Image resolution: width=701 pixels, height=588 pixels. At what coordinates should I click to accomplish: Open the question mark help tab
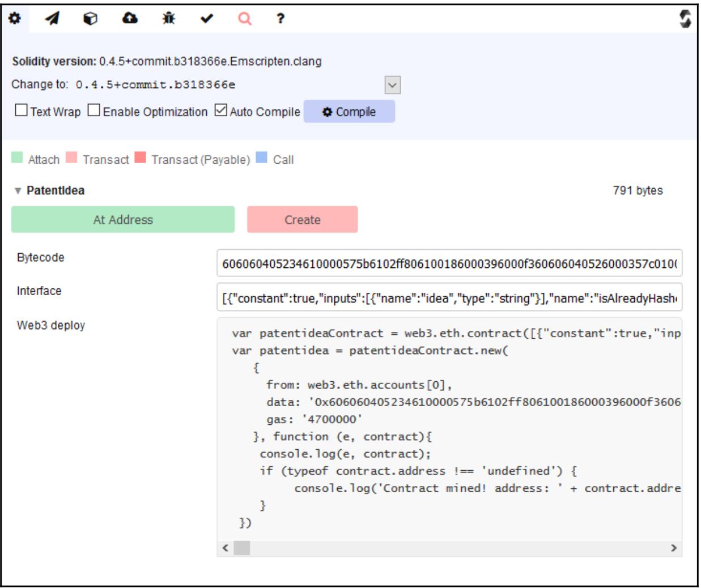280,19
